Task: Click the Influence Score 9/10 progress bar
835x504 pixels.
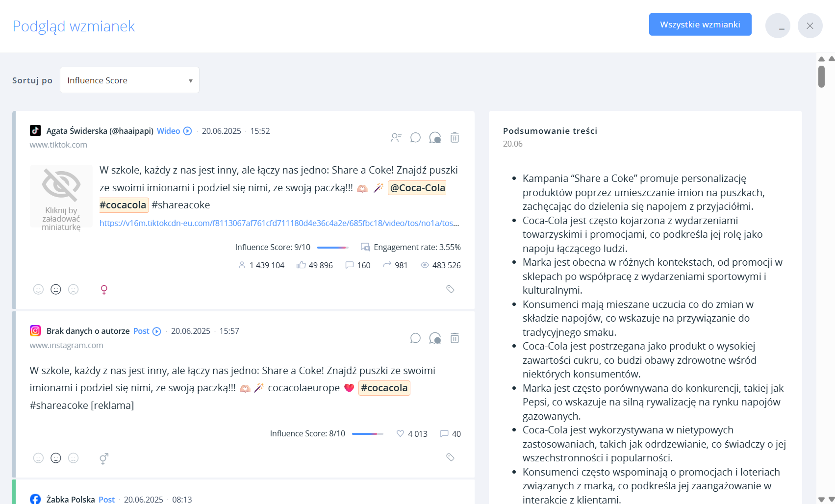Action: coord(332,247)
